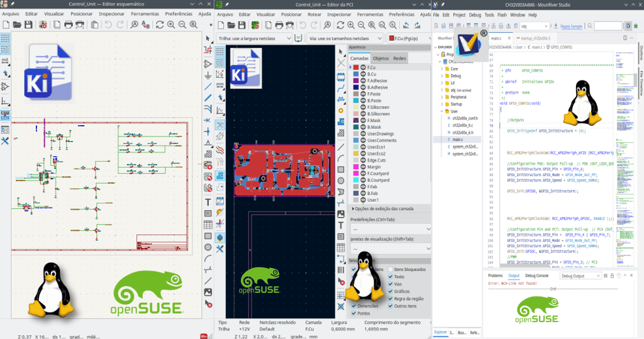Open Inspecionar menu in schematic editor
This screenshot has width=644, height=339.
111,14
